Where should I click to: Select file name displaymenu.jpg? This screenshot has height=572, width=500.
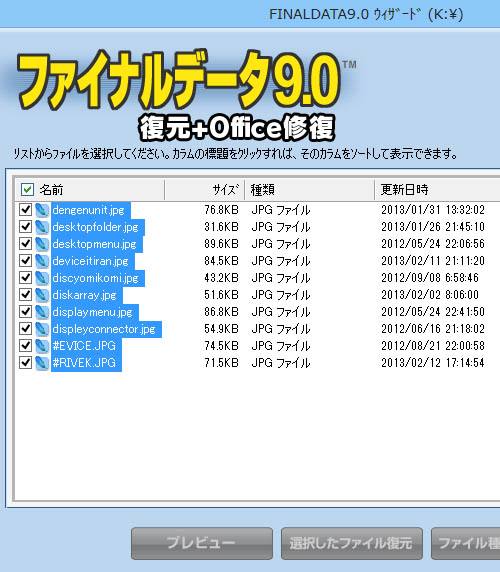coord(95,312)
